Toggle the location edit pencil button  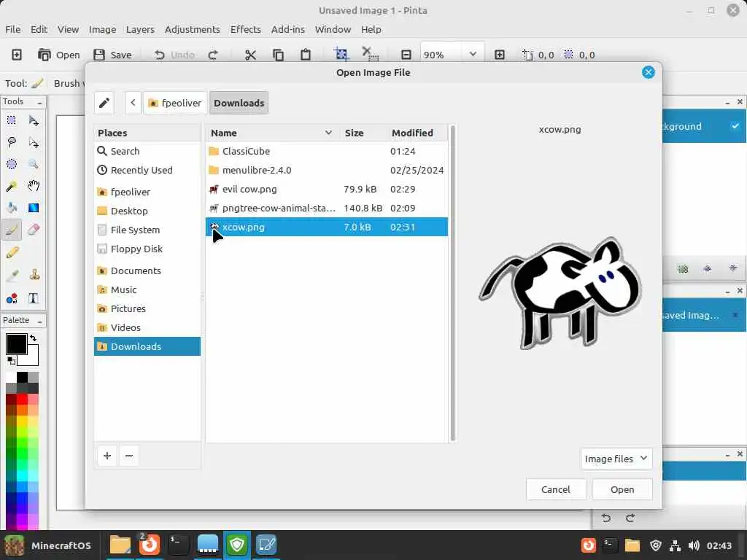coord(104,103)
